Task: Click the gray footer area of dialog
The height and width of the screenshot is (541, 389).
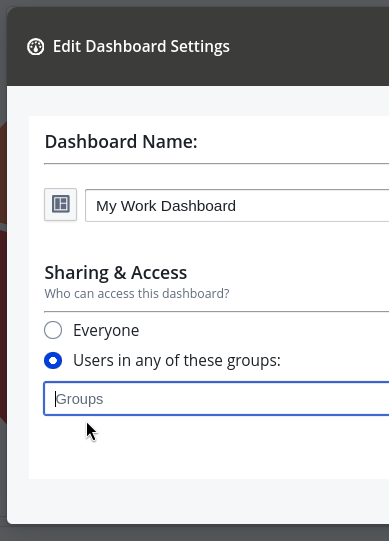Action: click(x=198, y=501)
